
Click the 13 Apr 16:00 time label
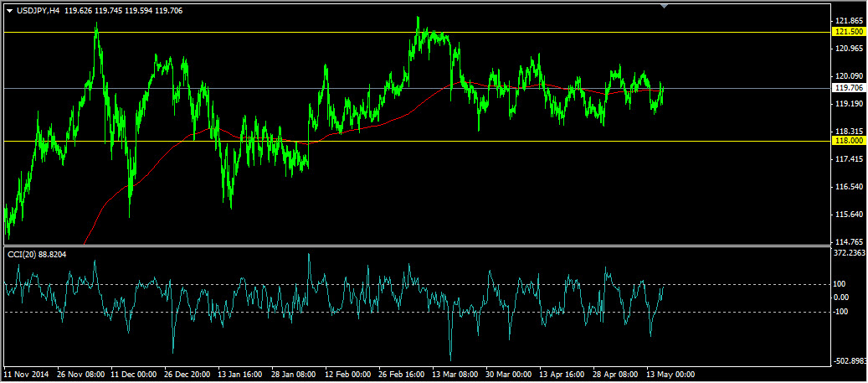[x=562, y=374]
